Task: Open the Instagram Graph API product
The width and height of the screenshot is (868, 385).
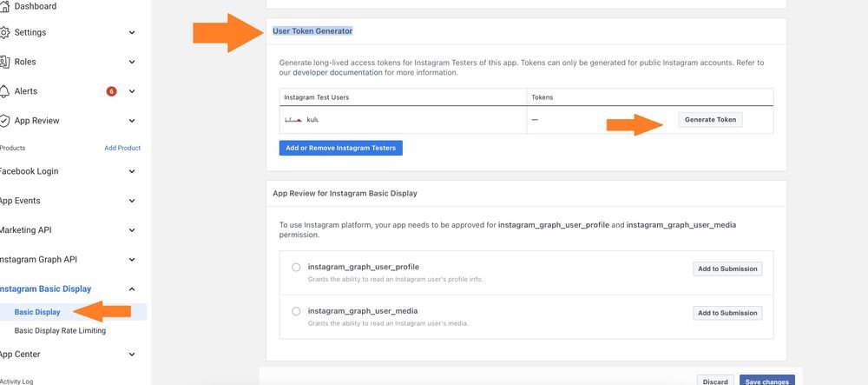Action: (38, 260)
